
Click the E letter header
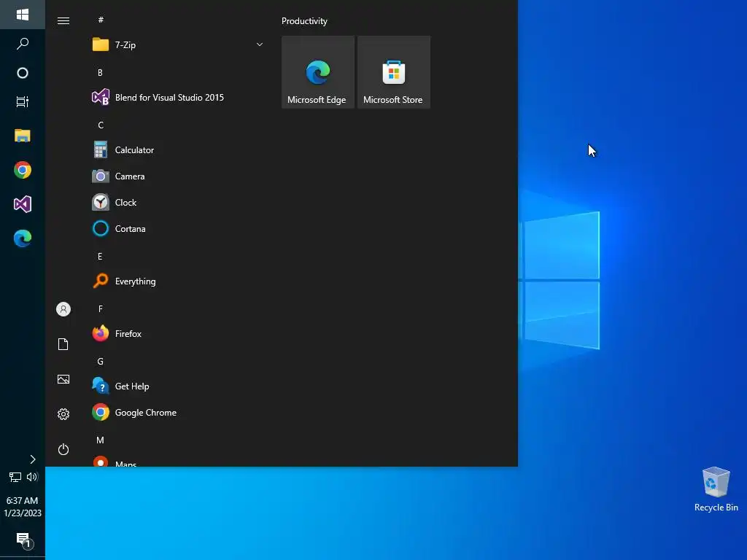(x=100, y=257)
